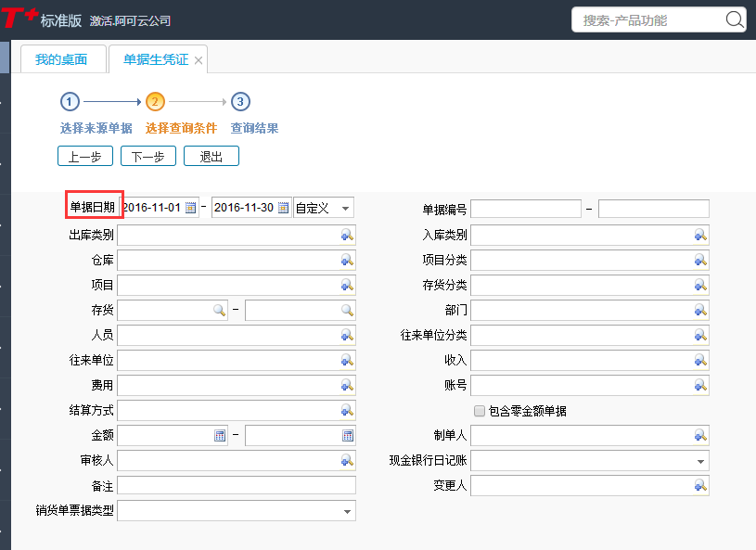Viewport: 756px width, 550px height.
Task: Switch to 我的桌面 tab
Action: click(x=61, y=59)
